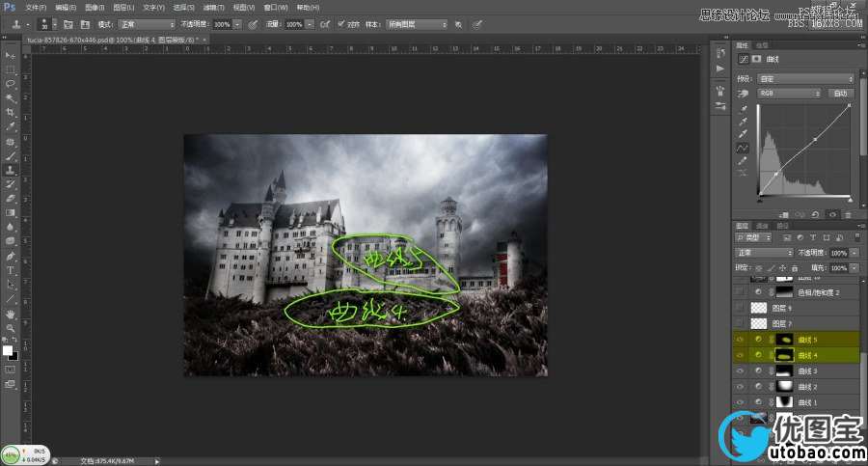Screen dimensions: 868x466
Task: Select the Pen tool
Action: (x=10, y=256)
